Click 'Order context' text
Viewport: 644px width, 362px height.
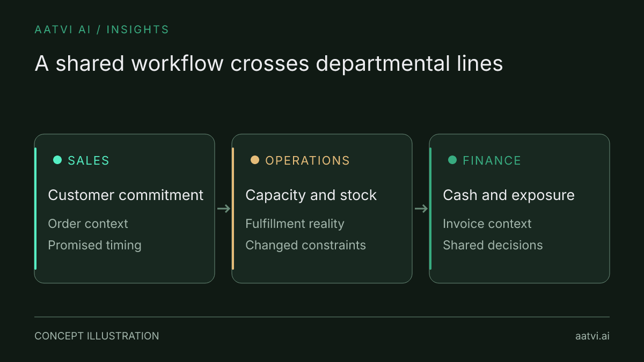tap(88, 224)
